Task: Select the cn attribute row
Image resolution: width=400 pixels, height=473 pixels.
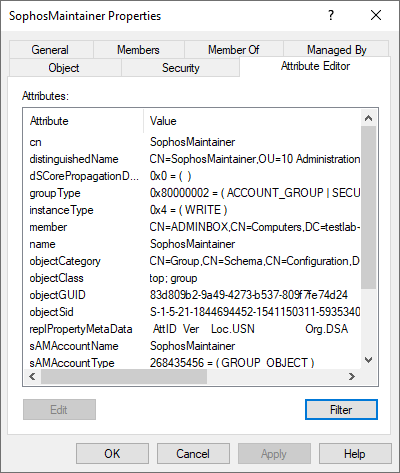Action: point(192,142)
